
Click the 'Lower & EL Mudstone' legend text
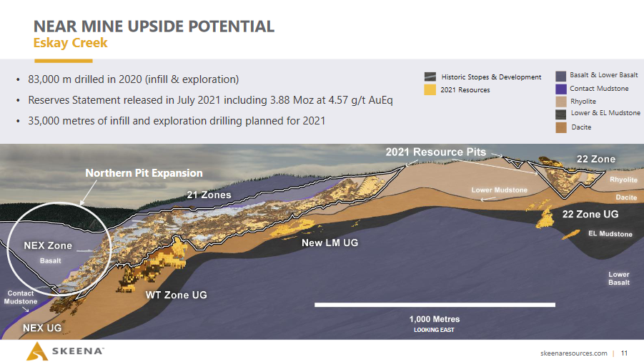(605, 112)
